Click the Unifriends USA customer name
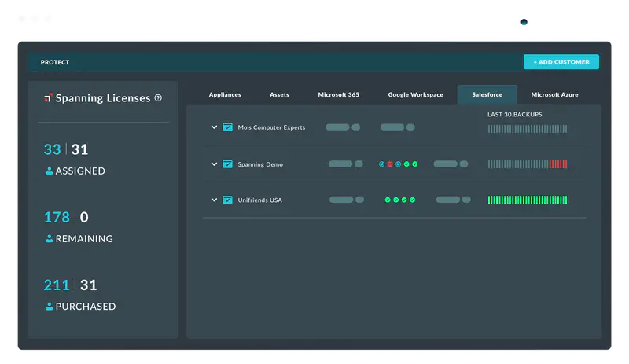Screen dimensions: 629x364 260,200
